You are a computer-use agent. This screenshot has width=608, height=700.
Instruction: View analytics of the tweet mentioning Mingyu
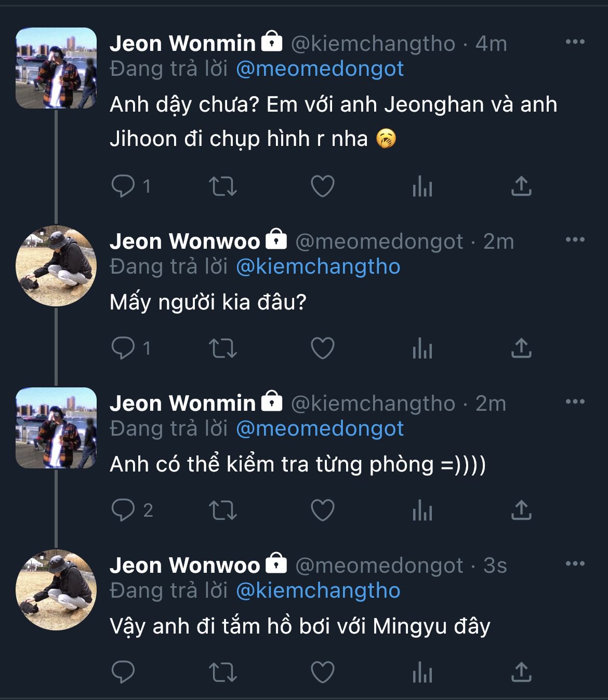coord(422,672)
